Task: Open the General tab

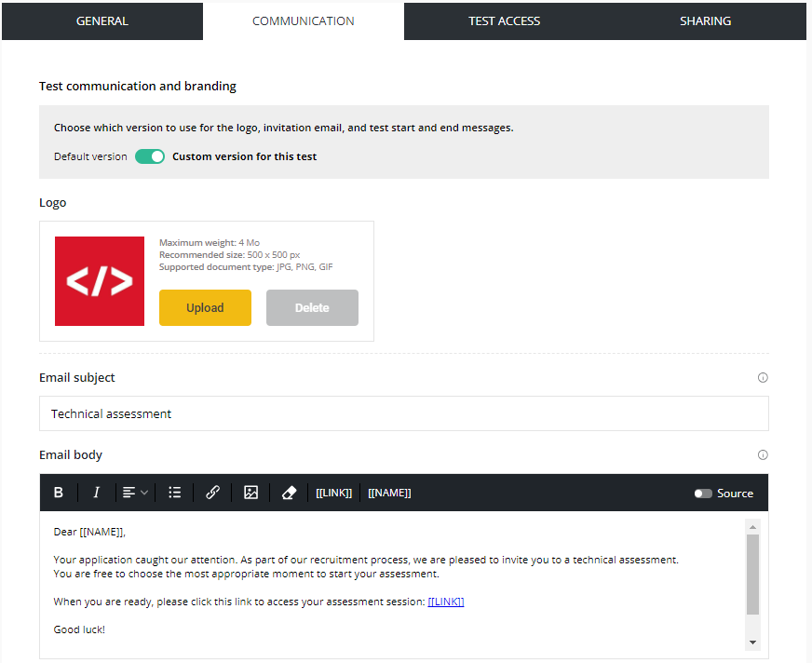Action: click(102, 20)
